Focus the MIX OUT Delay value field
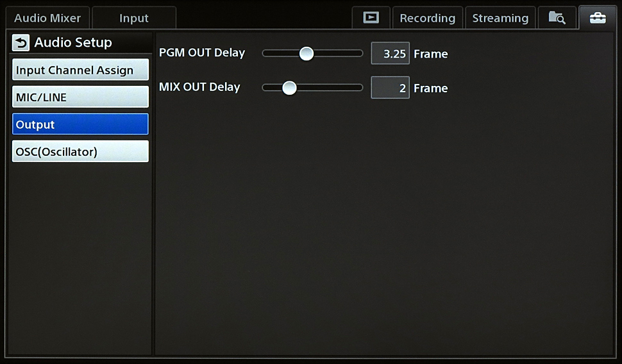The image size is (622, 364). pyautogui.click(x=390, y=88)
